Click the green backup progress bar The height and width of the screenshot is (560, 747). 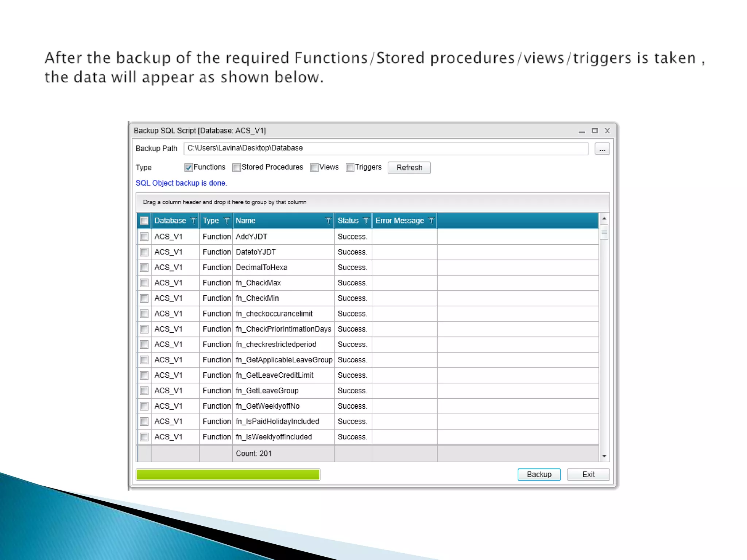tap(228, 474)
